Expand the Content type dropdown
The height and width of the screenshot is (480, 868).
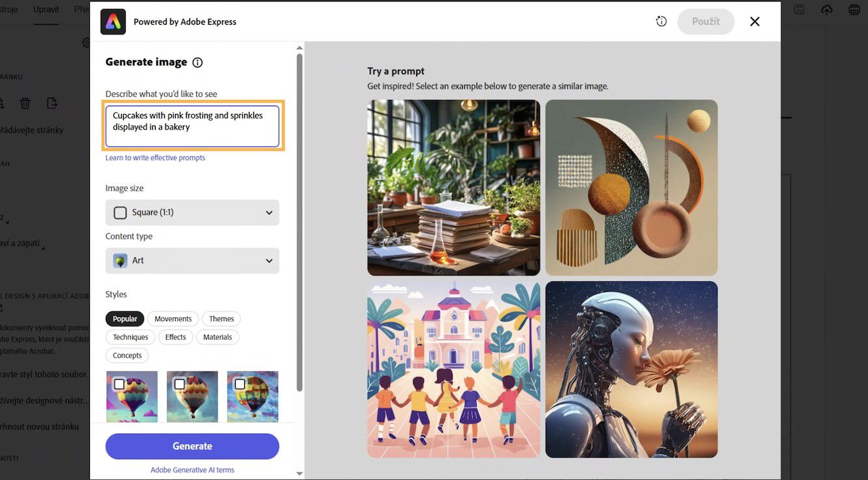(x=192, y=261)
